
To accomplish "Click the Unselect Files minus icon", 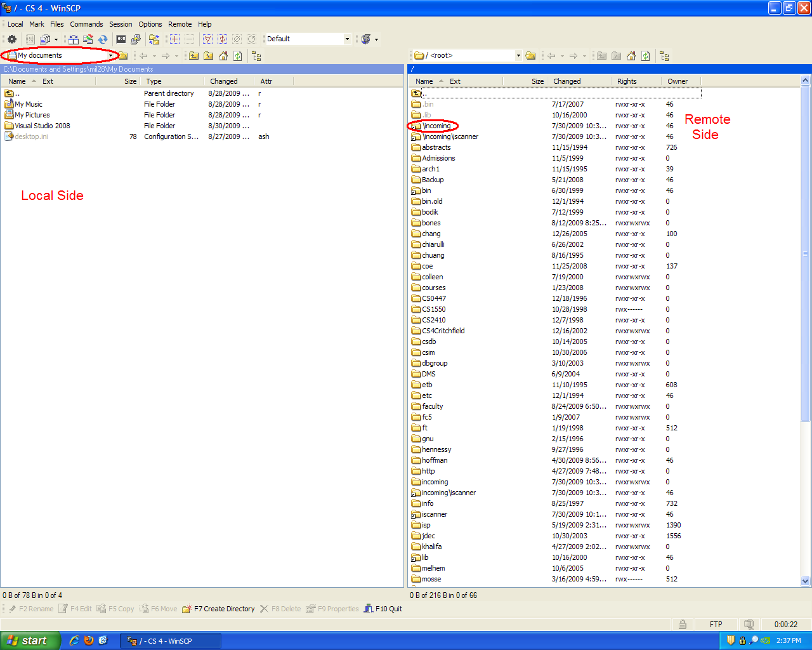I will pos(189,39).
